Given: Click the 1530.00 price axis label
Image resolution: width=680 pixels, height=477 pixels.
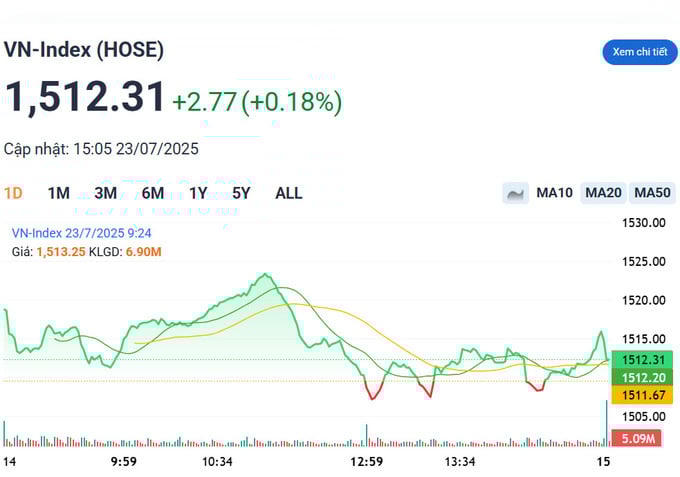Looking at the screenshot, I should [x=645, y=223].
